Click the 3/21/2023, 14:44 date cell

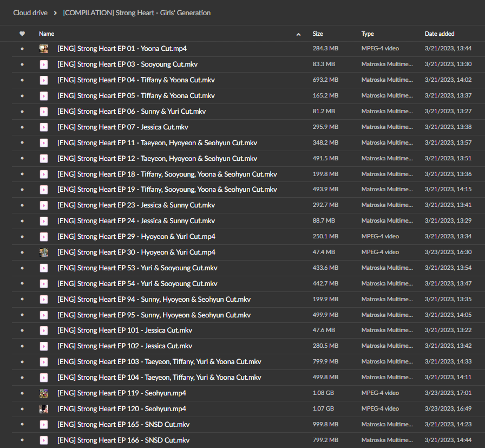click(448, 440)
